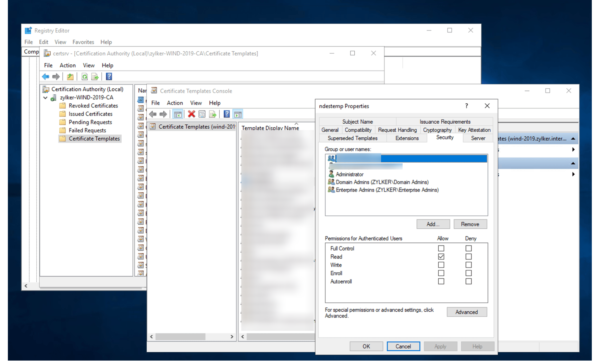This screenshot has height=364, width=599.
Task: Open the Extensions tab
Action: pos(407,138)
